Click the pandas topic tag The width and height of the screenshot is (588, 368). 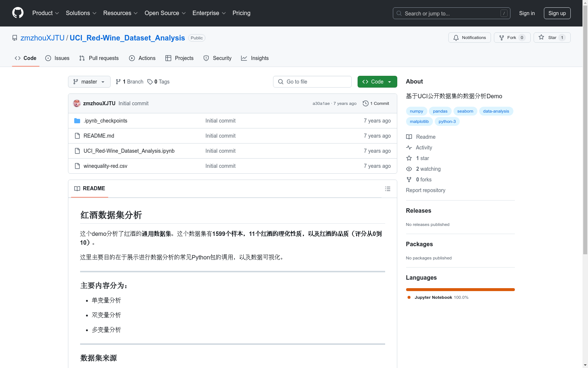440,111
